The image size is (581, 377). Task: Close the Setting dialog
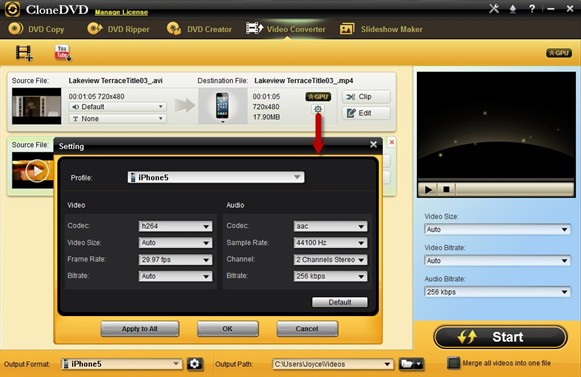coord(373,145)
